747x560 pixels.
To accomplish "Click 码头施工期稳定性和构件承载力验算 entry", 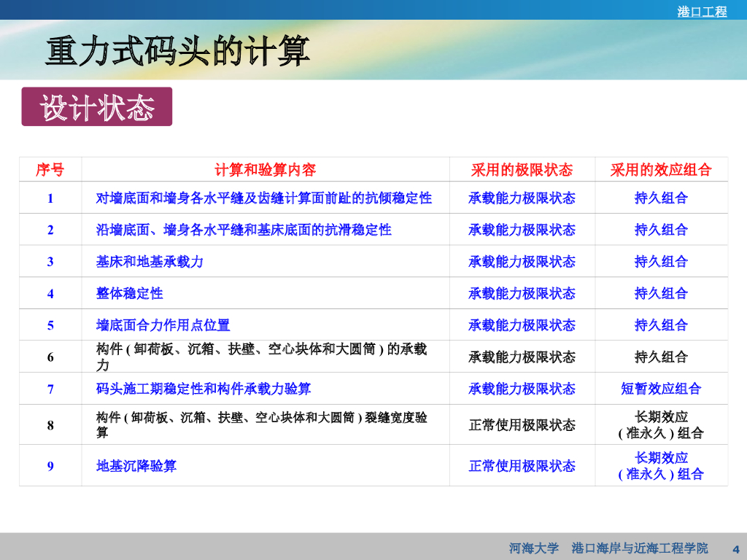I will tap(204, 389).
